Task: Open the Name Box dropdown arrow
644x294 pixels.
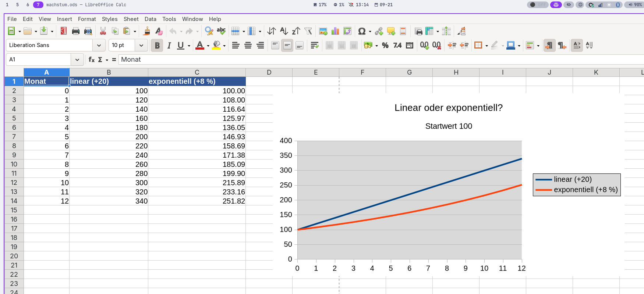Action: (x=77, y=60)
